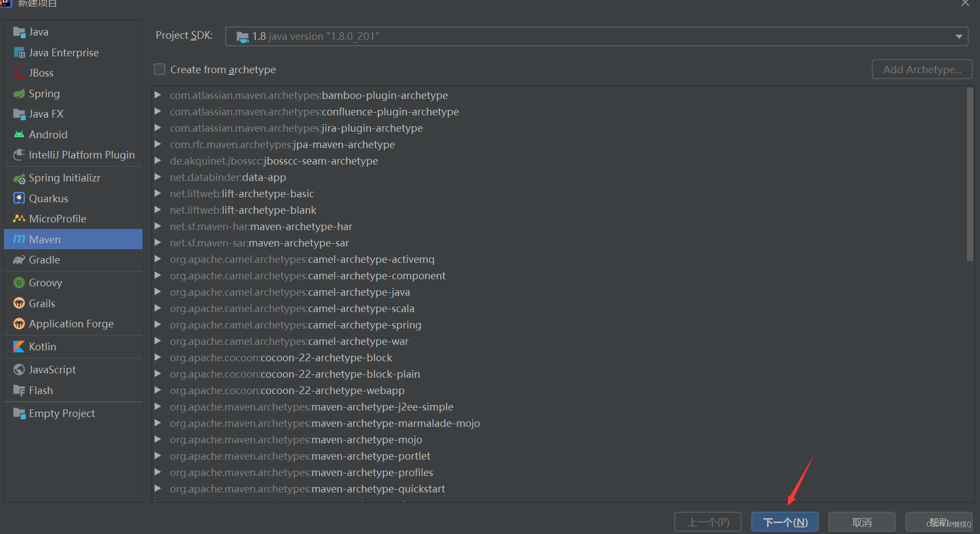This screenshot has width=980, height=534.
Task: Click the IntelliJ Platform Plugin icon
Action: click(19, 155)
